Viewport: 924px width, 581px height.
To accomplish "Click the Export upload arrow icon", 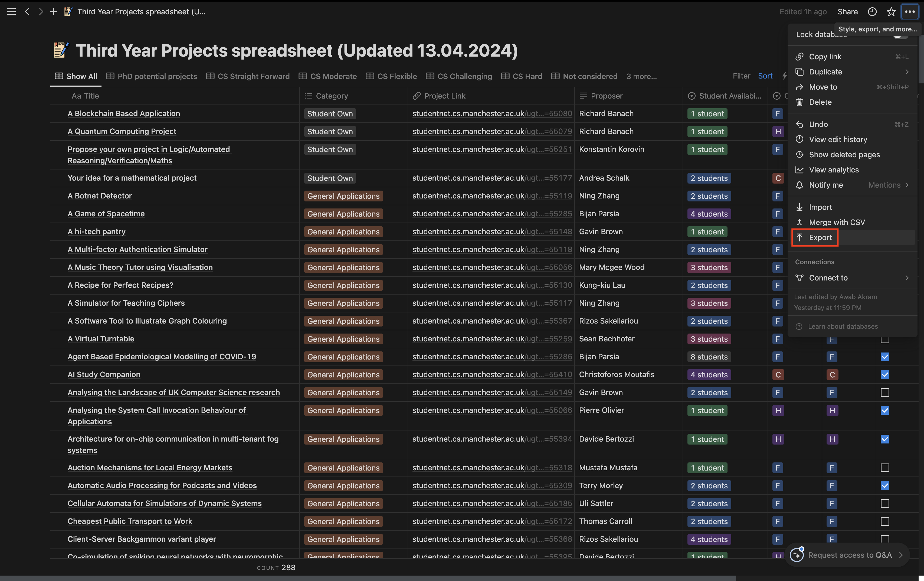I will click(x=799, y=237).
